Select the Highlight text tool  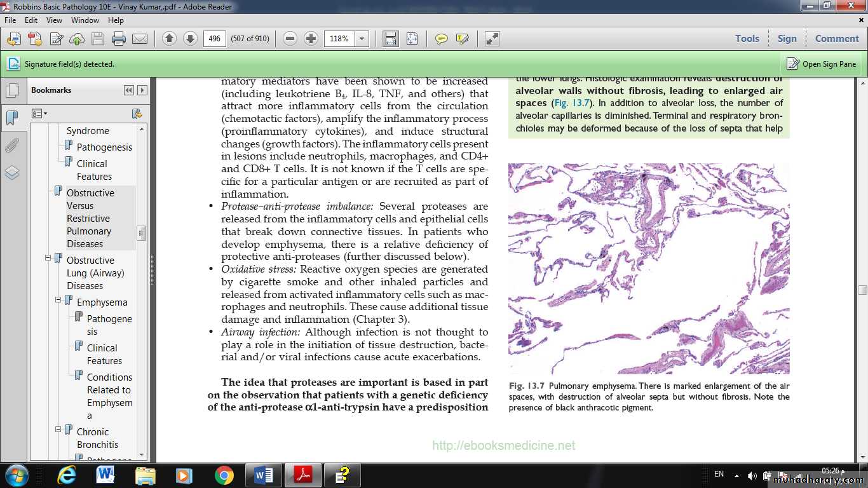(x=462, y=39)
